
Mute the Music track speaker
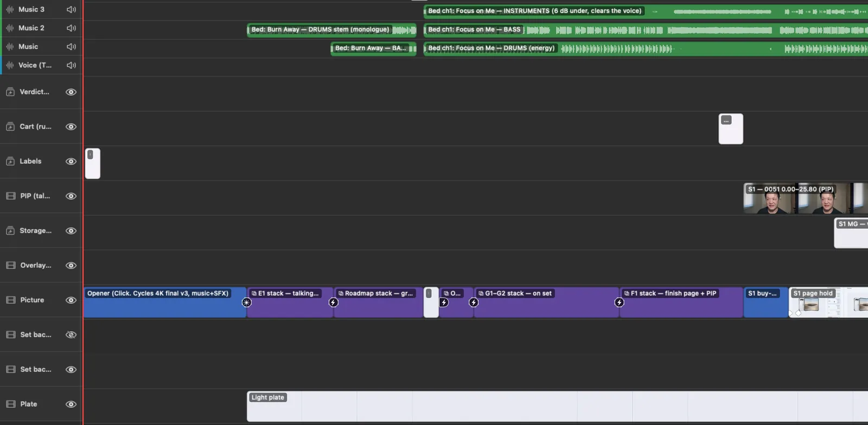(71, 47)
